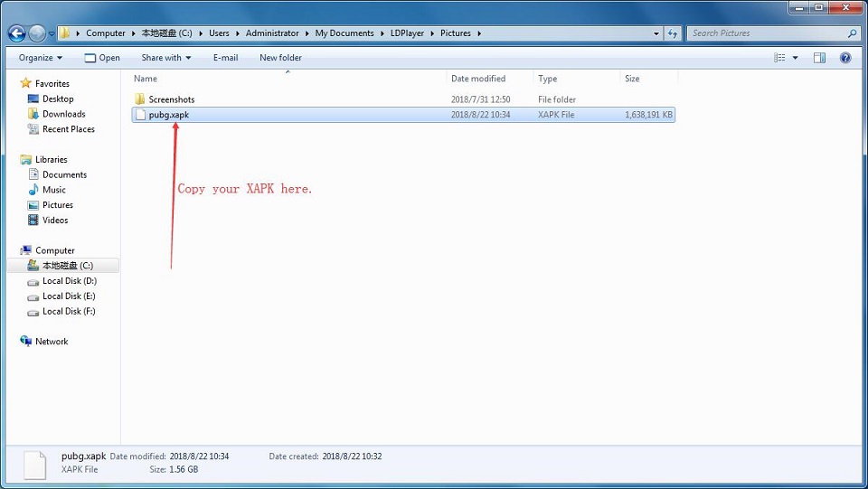Screen dimensions: 868x489
Task: Open Music library
Action: pos(54,190)
